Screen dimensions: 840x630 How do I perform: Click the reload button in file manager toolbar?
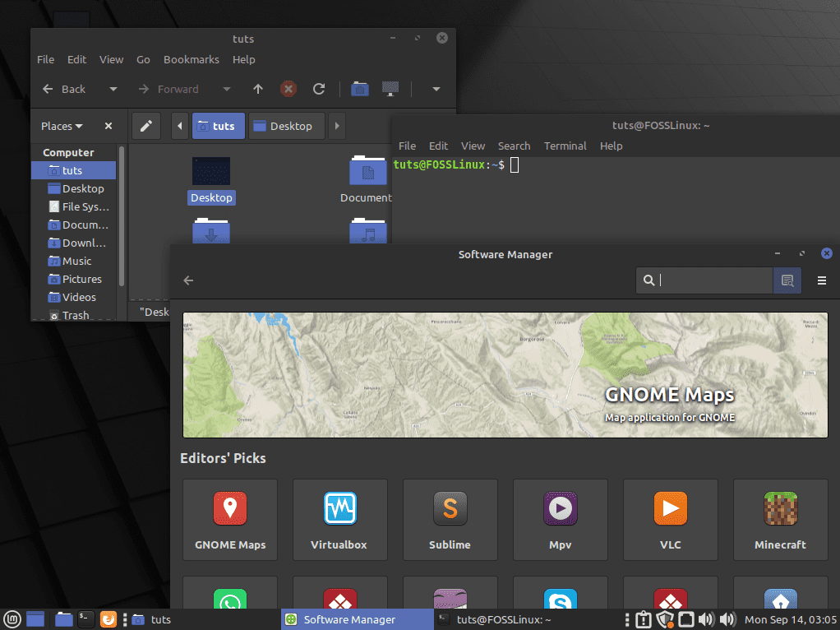pyautogui.click(x=319, y=89)
